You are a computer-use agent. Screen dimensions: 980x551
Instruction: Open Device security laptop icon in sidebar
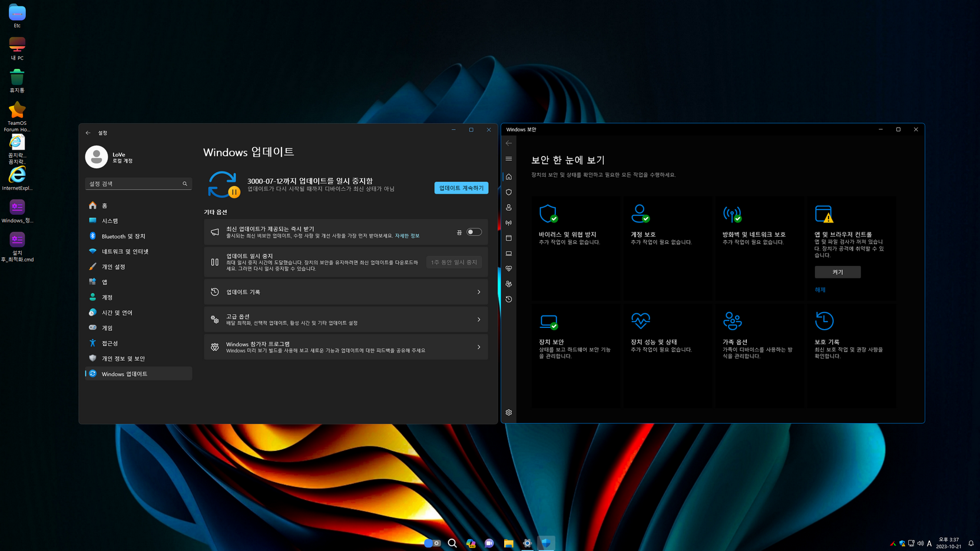(509, 253)
